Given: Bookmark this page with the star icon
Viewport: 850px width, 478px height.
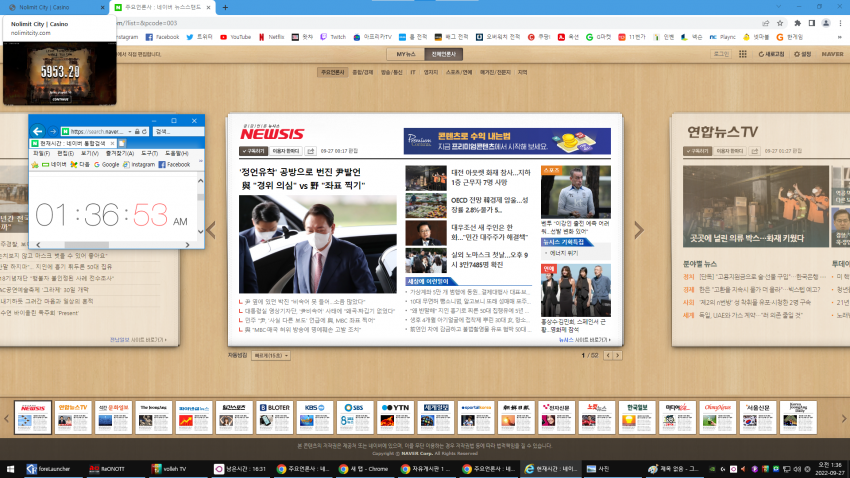Looking at the screenshot, I should click(780, 23).
